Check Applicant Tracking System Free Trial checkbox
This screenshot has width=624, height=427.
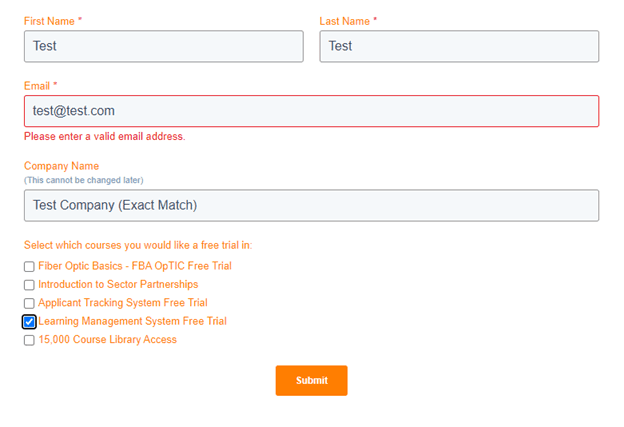[29, 303]
